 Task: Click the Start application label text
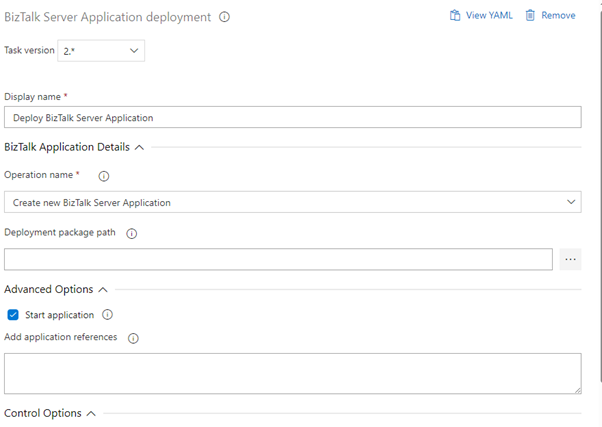[59, 315]
